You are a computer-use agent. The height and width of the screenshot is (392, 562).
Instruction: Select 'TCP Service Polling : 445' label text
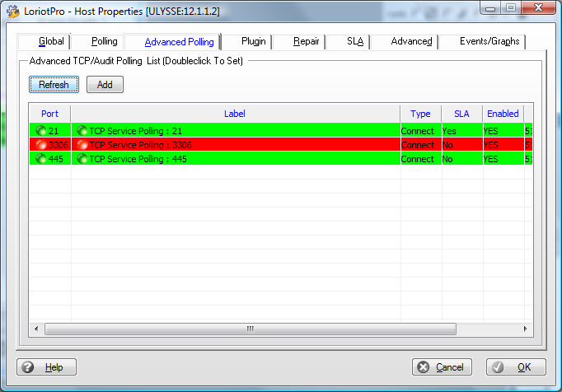click(x=138, y=159)
